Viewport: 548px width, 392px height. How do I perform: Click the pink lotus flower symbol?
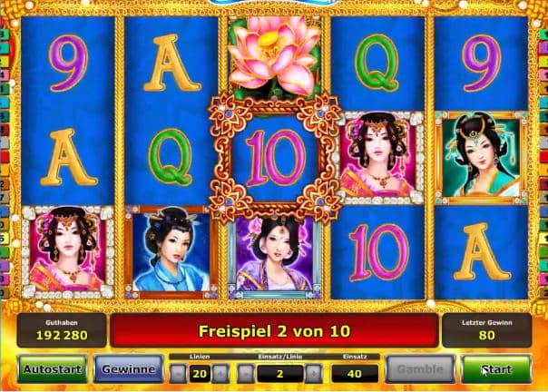coord(274,58)
